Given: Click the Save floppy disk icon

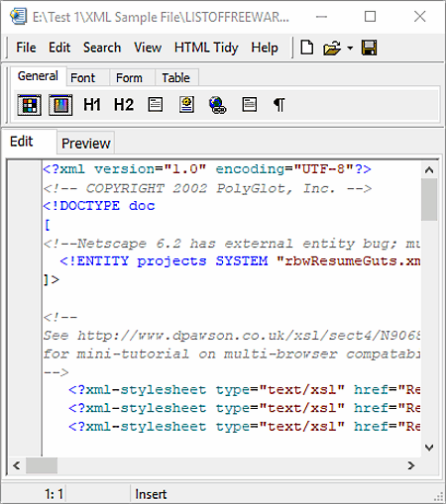Looking at the screenshot, I should point(369,48).
